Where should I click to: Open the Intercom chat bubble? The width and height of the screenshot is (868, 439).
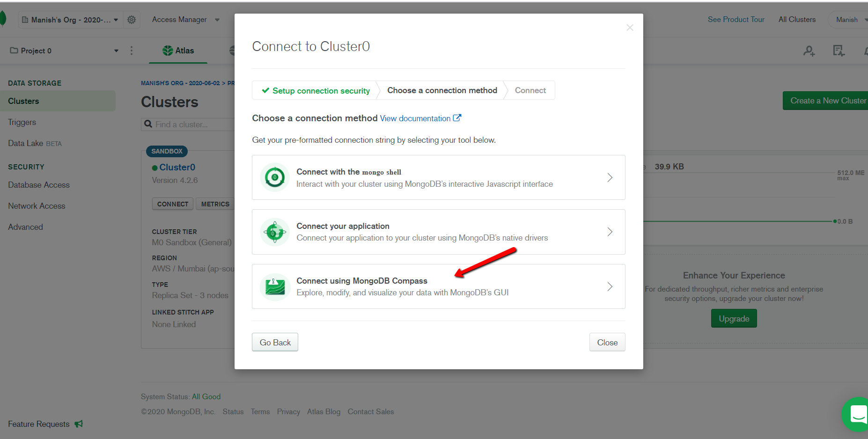pos(856,414)
